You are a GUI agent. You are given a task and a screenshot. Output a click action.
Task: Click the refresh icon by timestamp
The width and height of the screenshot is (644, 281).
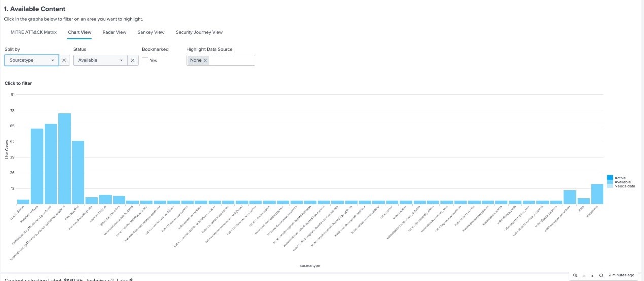pos(601,275)
